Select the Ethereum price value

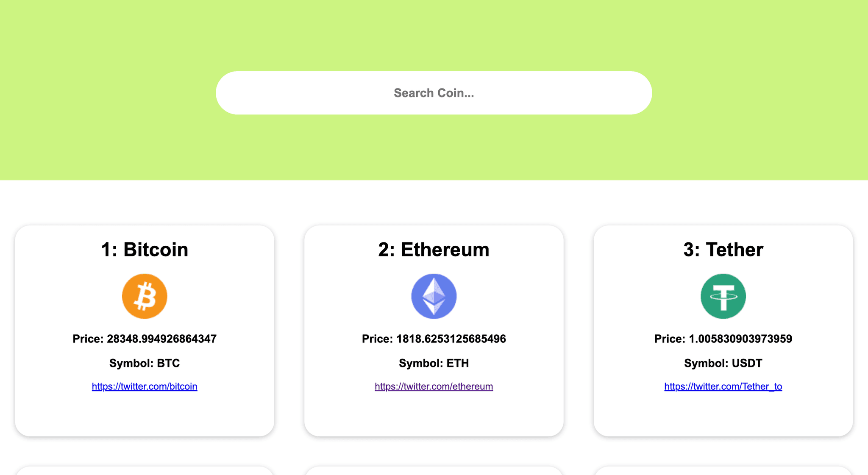(451, 339)
